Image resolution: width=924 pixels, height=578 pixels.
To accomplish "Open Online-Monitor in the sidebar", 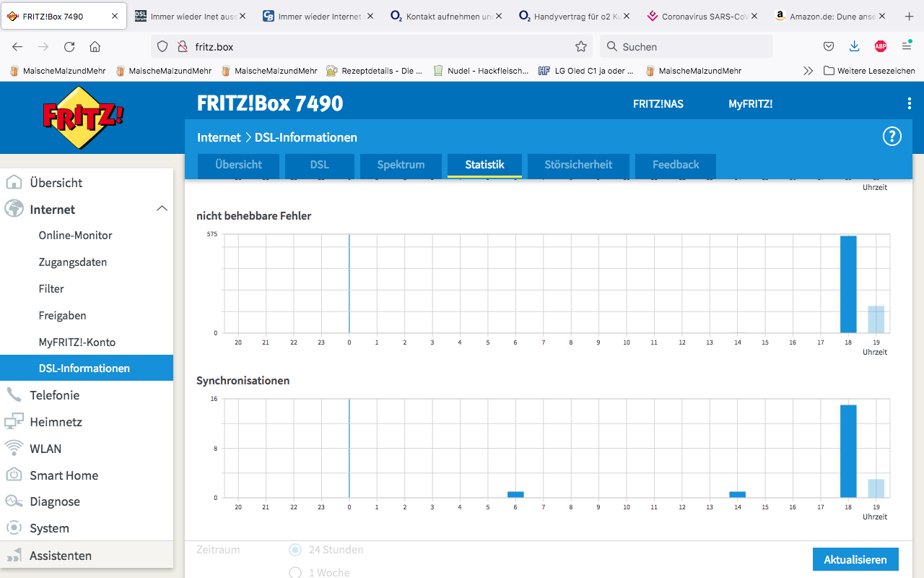I will tap(76, 236).
